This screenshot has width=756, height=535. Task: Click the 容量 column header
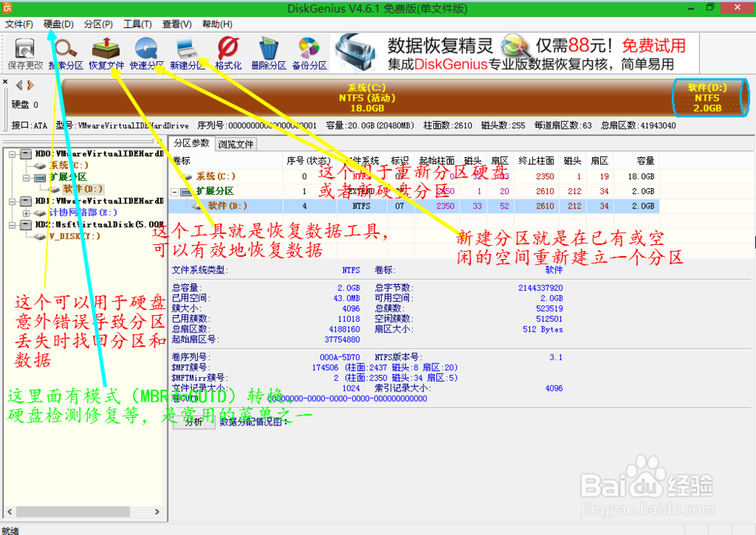[635, 161]
